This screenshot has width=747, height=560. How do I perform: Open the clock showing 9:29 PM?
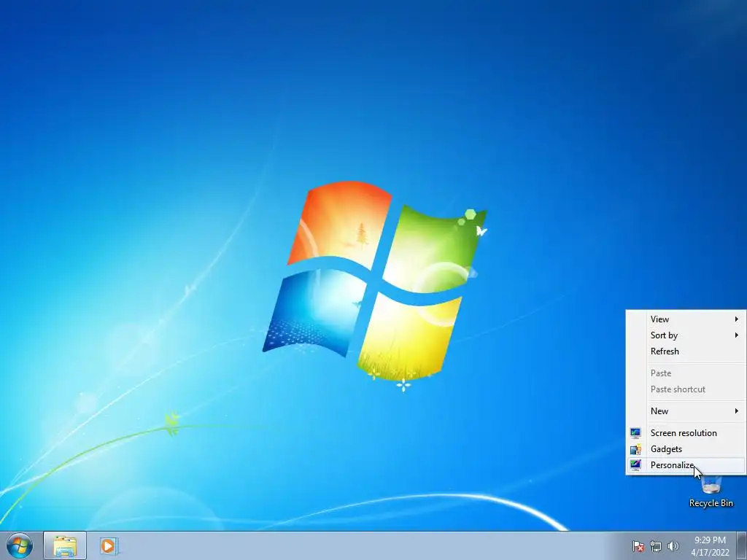710,540
